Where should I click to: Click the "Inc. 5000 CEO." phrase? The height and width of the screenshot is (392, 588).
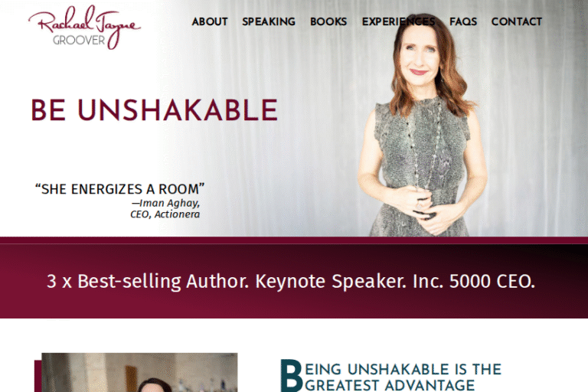coord(474,281)
